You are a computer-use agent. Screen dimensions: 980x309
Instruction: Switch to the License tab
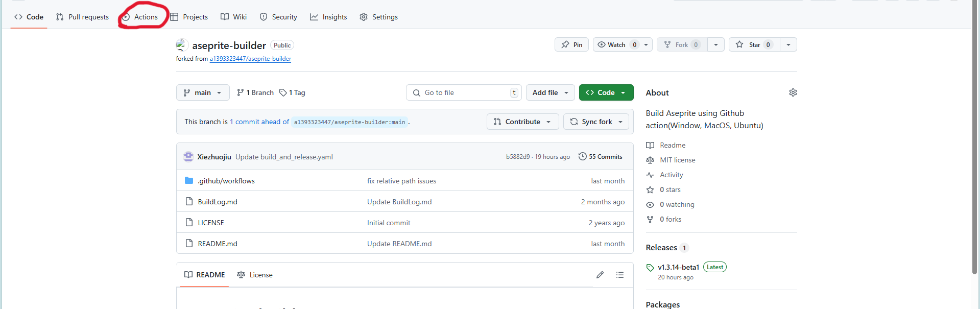pyautogui.click(x=255, y=275)
